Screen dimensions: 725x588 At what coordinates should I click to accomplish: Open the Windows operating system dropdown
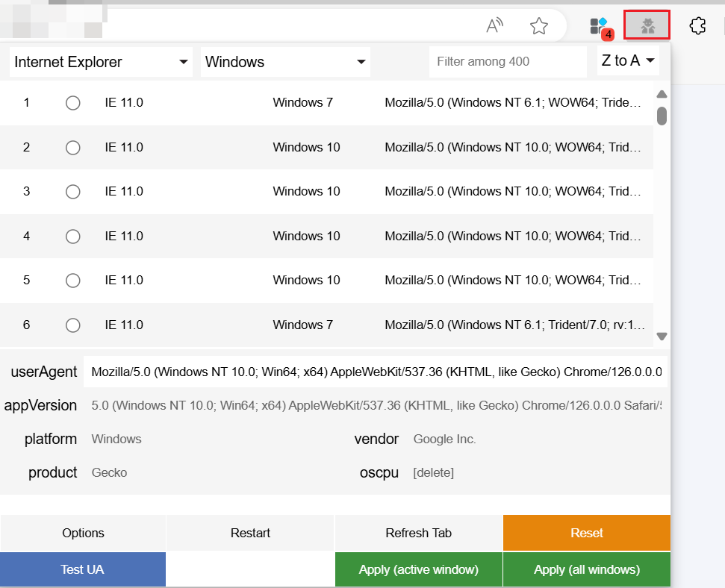click(284, 62)
